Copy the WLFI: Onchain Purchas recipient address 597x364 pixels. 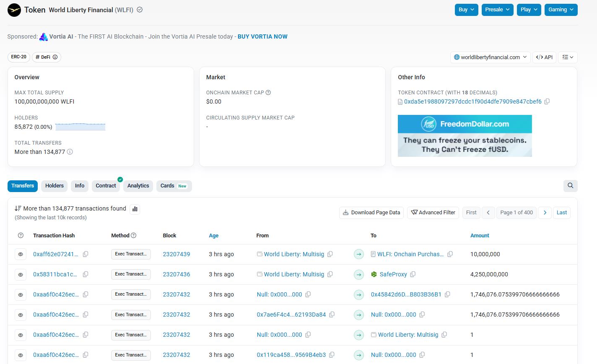point(450,254)
